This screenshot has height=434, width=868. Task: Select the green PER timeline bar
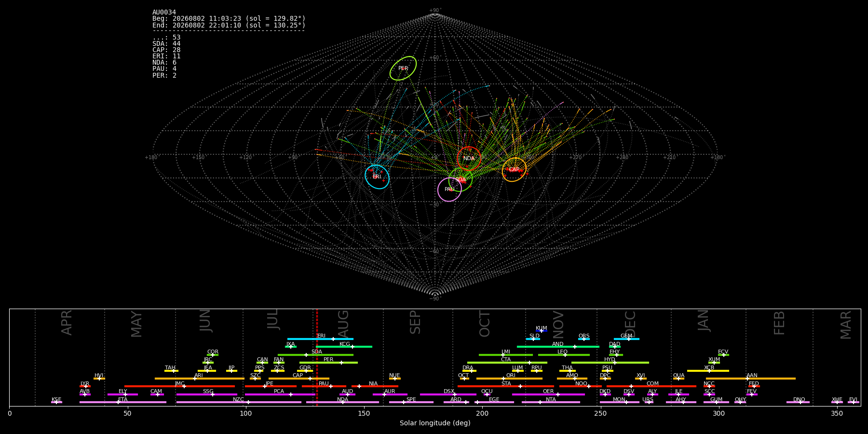click(x=328, y=363)
